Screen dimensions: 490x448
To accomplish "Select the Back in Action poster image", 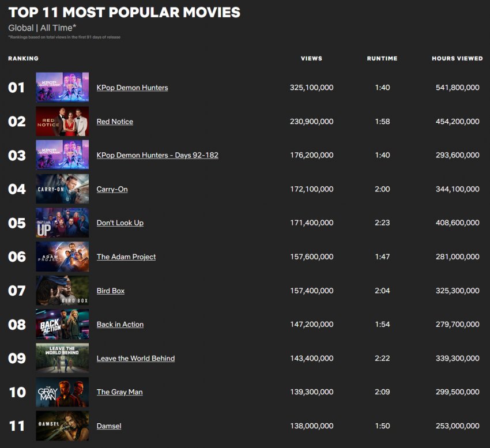I will pos(62,325).
